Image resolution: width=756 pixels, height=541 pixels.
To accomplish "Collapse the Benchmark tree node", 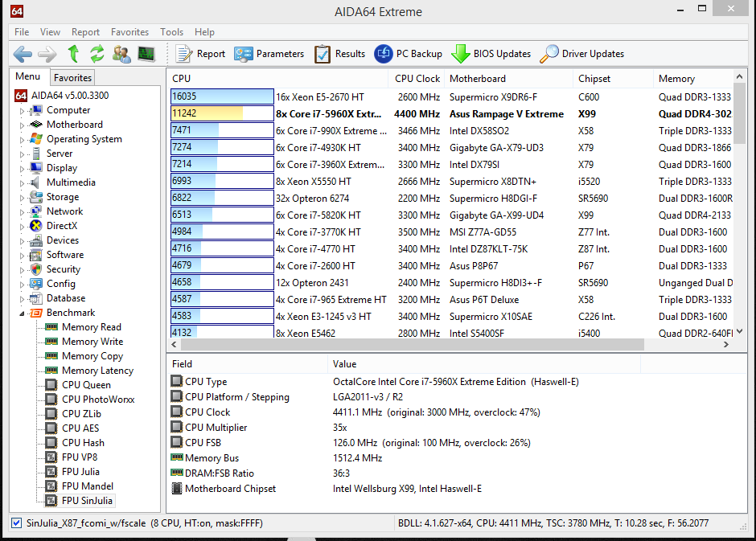I will [22, 314].
